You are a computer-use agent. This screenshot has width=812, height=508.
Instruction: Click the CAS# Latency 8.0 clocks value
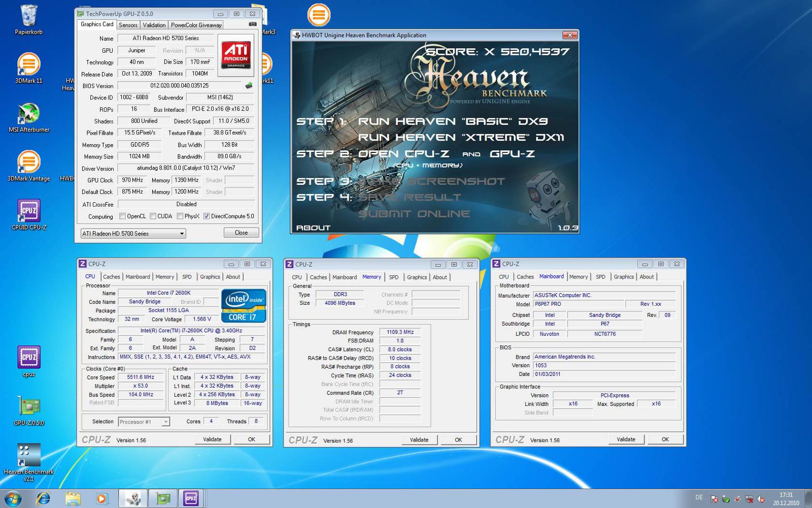[400, 350]
